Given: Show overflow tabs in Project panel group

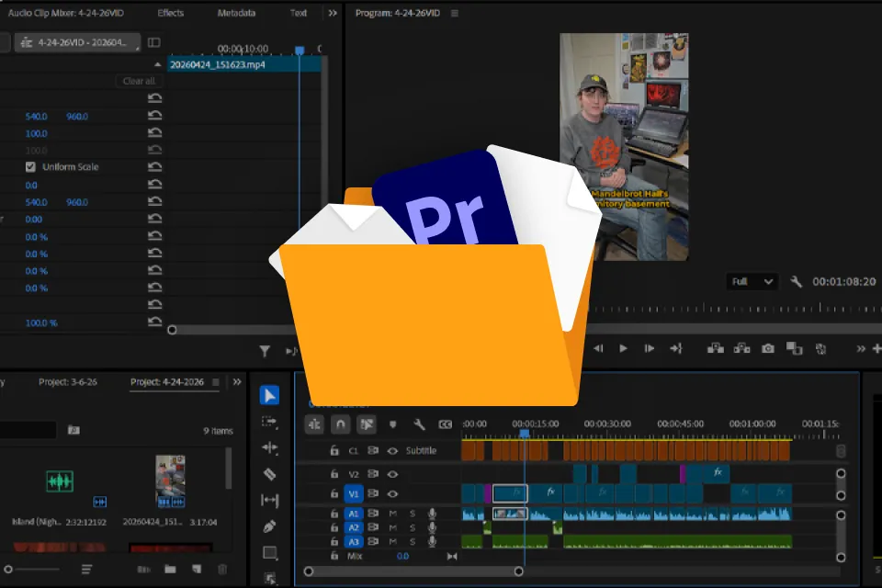Looking at the screenshot, I should pos(237,382).
